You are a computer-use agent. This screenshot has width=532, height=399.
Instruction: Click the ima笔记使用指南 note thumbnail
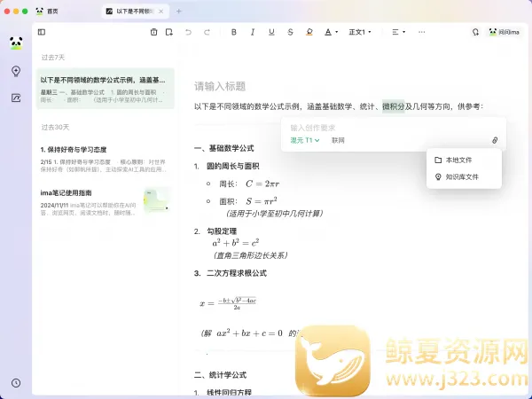coord(156,200)
